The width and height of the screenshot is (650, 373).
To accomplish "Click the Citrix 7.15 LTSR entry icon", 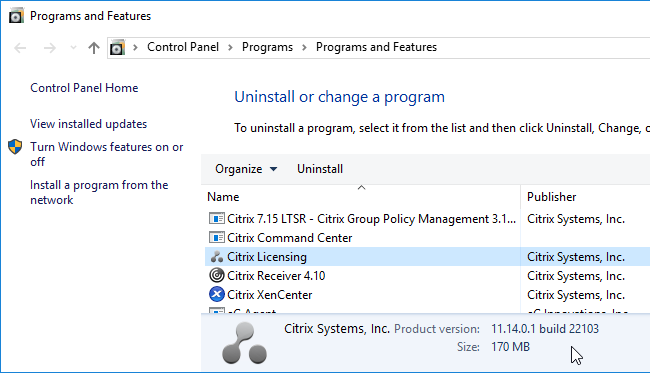I will coord(217,218).
